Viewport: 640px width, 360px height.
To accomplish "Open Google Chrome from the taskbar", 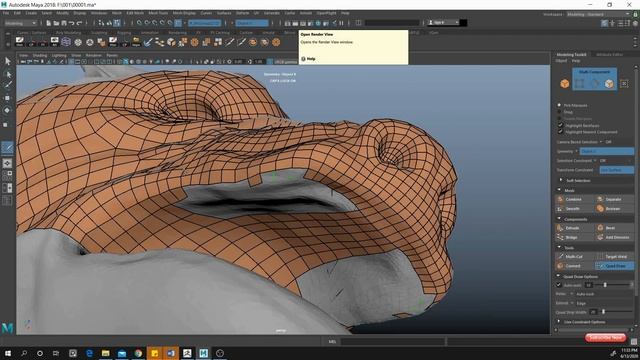I will click(x=138, y=353).
